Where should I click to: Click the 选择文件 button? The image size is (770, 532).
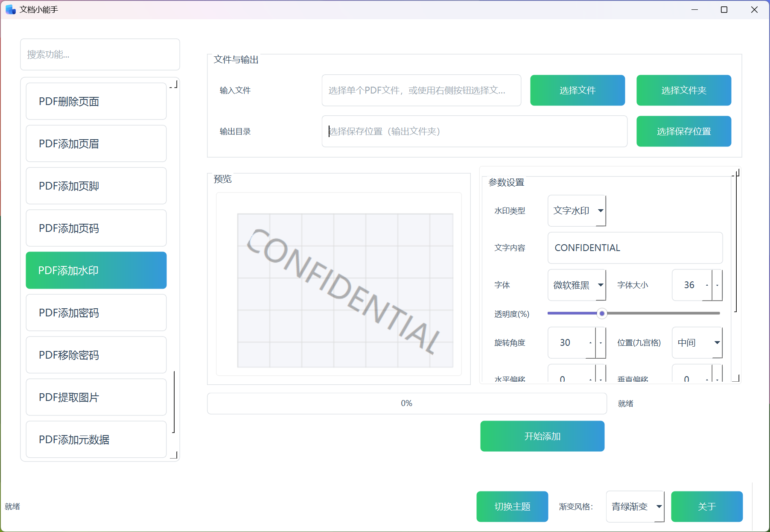coord(577,91)
